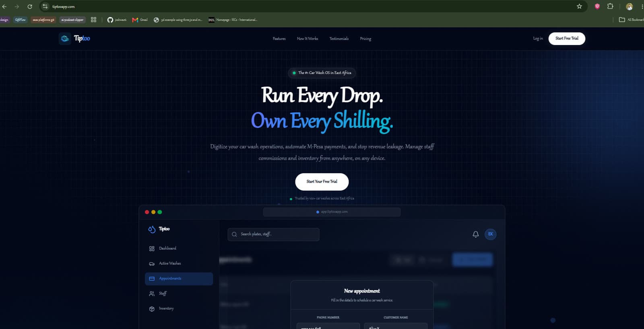Click the browser back arrow
This screenshot has width=644, height=329.
click(4, 6)
